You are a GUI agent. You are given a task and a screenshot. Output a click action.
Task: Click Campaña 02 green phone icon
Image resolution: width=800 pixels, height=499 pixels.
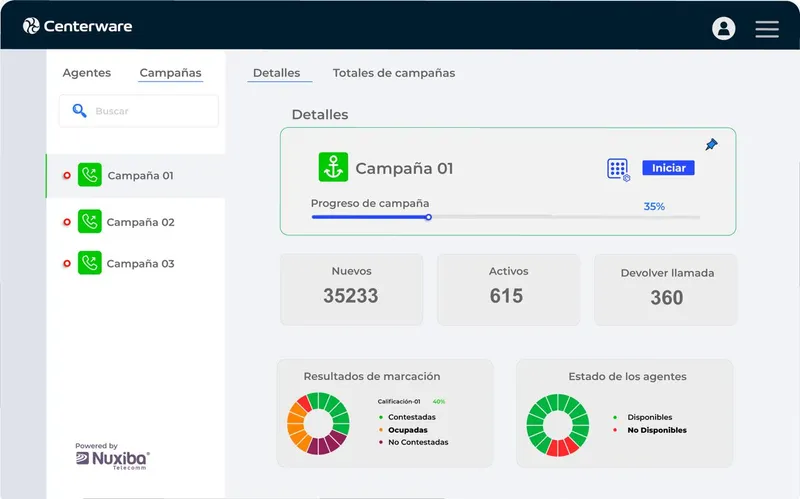coord(89,221)
